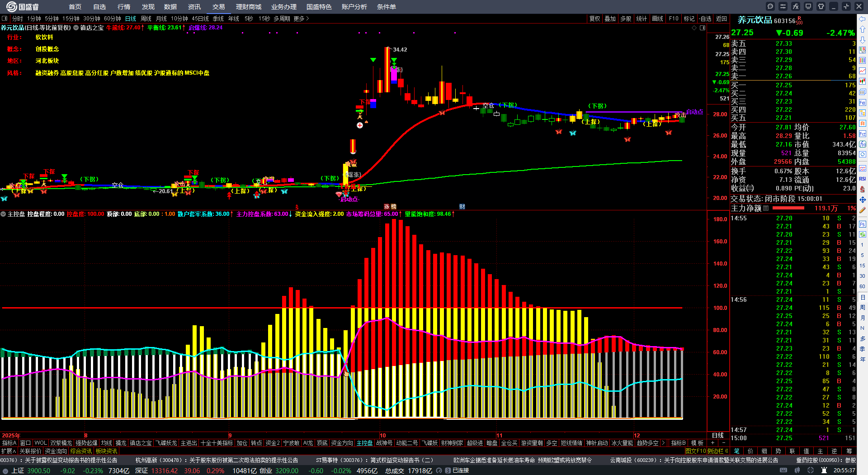This screenshot has height=475, width=868.
Task: Open the 窗口 window count menu
Action: [x=25, y=443]
